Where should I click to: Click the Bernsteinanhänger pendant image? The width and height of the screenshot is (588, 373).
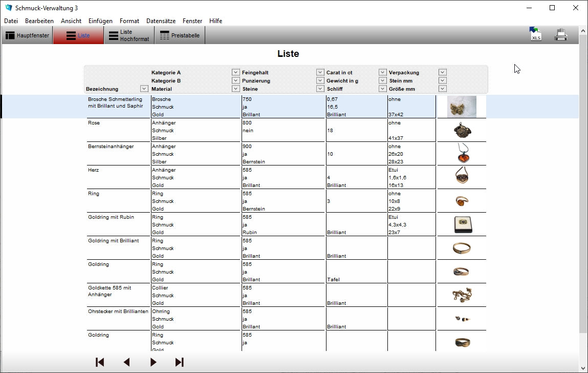pos(462,154)
